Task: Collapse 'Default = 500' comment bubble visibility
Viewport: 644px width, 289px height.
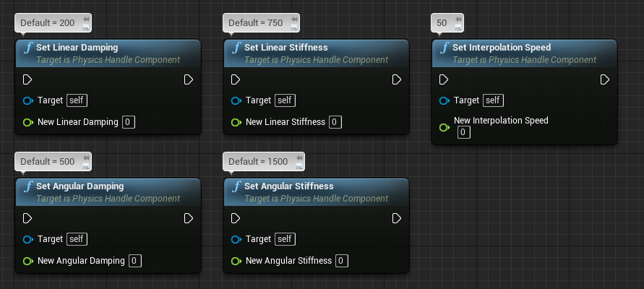Action: pyautogui.click(x=86, y=166)
